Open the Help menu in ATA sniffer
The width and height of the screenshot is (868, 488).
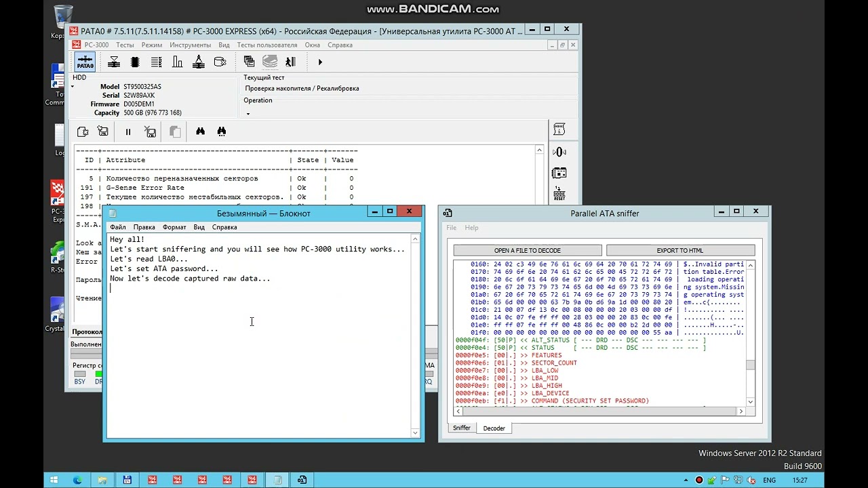pyautogui.click(x=471, y=228)
